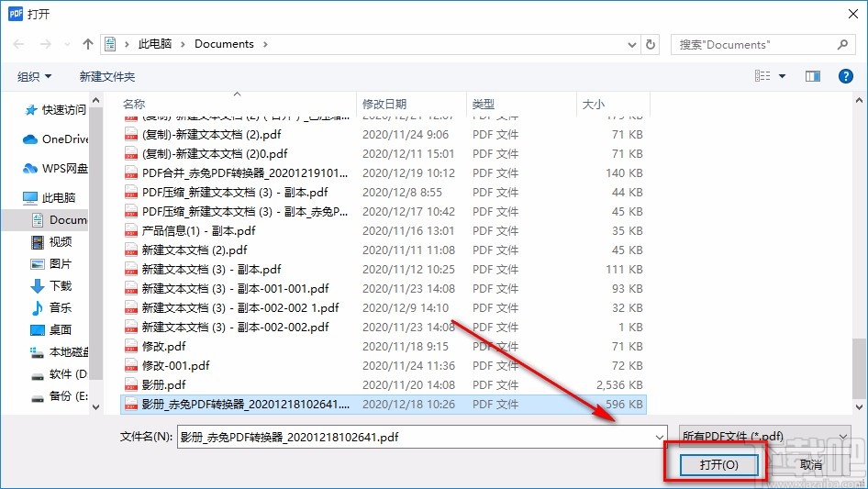Screen dimensions: 868x489
Task: Open 视频 folder in navigation pane
Action: [51, 241]
